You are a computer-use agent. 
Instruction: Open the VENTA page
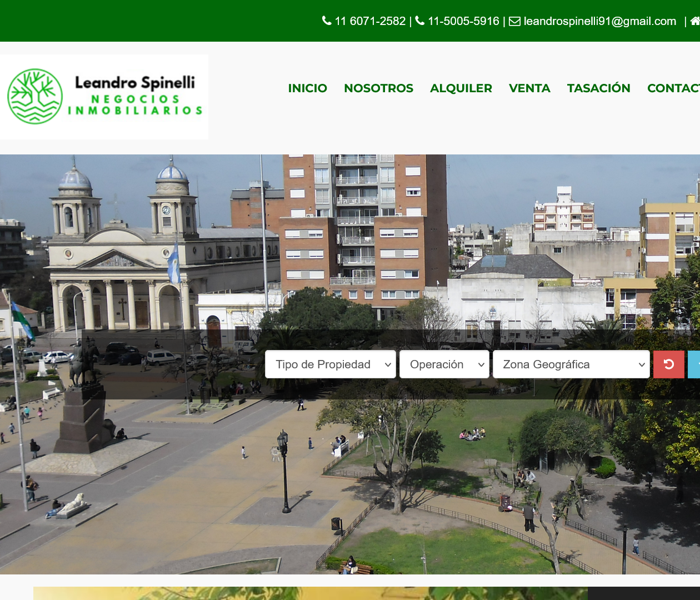tap(529, 88)
